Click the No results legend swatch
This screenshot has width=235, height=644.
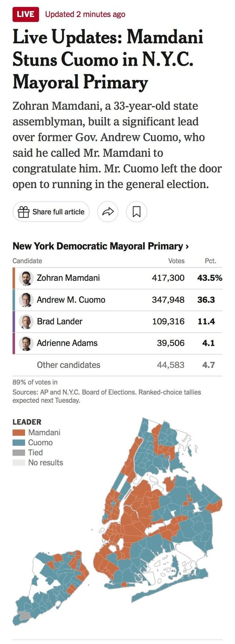(x=19, y=463)
